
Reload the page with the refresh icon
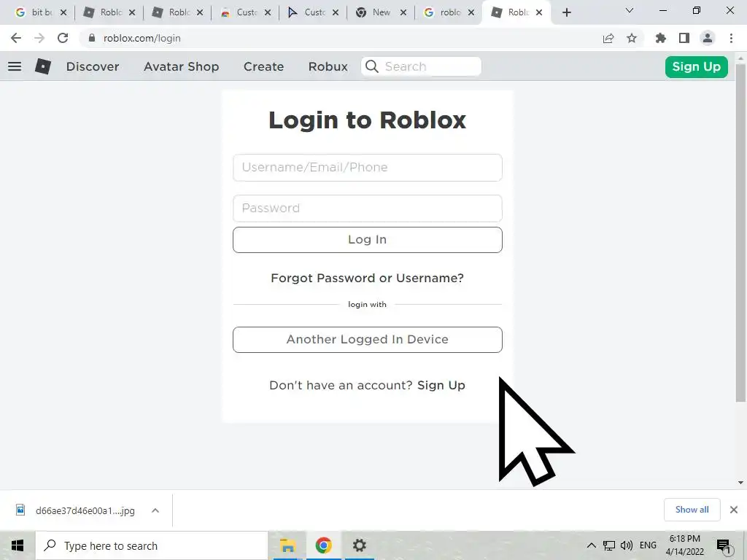tap(63, 38)
